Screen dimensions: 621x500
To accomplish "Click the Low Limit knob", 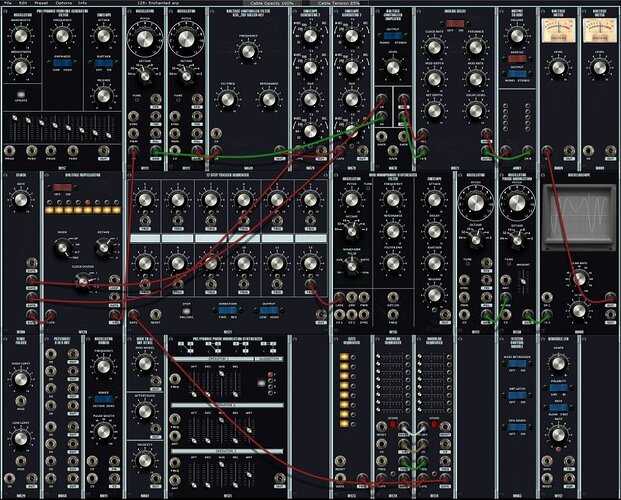I will pos(21,438).
